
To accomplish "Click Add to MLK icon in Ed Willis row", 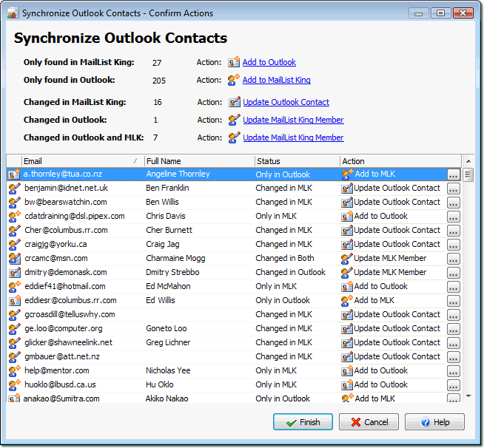I will (x=347, y=300).
